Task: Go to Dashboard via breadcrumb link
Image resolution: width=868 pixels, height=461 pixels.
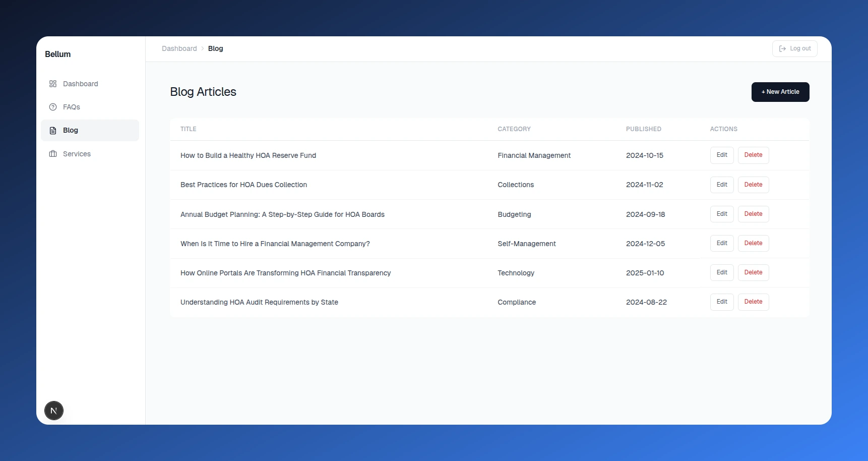Action: (179, 48)
